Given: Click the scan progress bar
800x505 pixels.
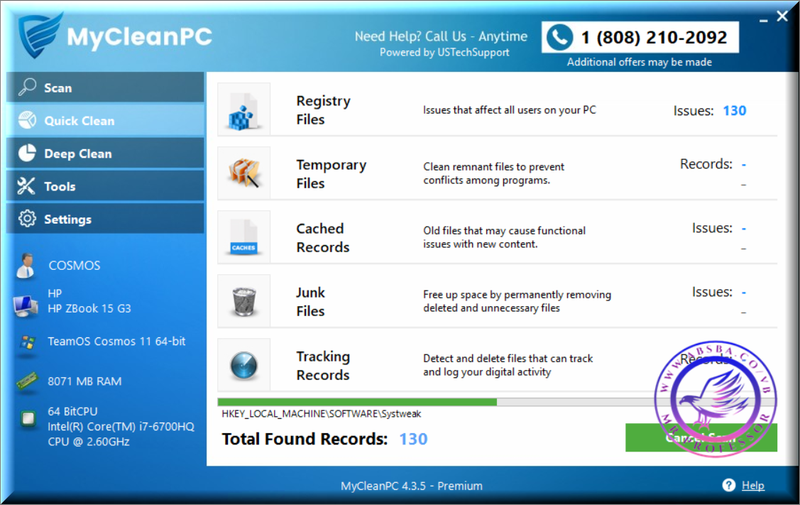Looking at the screenshot, I should point(497,402).
